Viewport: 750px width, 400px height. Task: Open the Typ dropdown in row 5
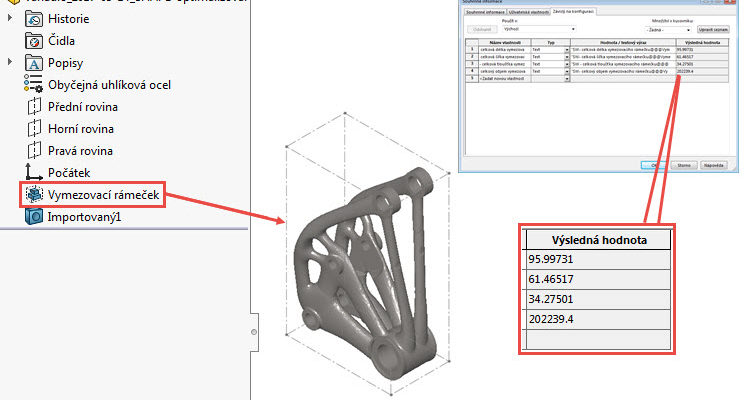[567, 78]
